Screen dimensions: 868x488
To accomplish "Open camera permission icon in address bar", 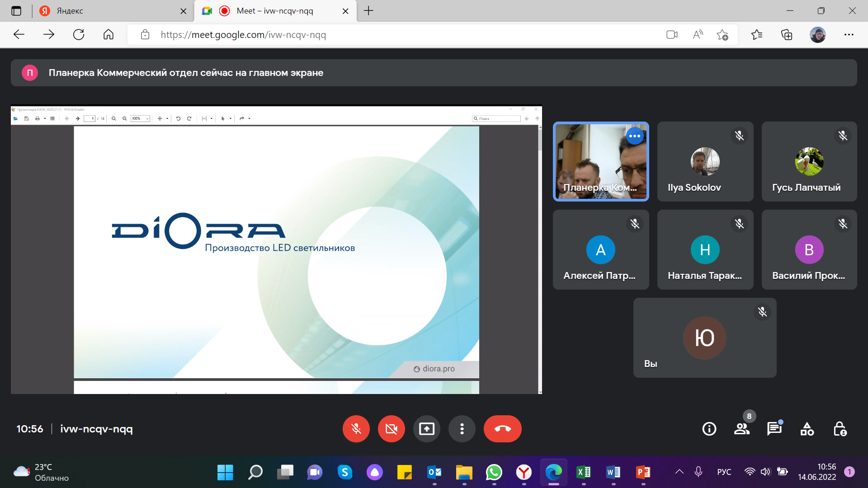I will point(672,35).
